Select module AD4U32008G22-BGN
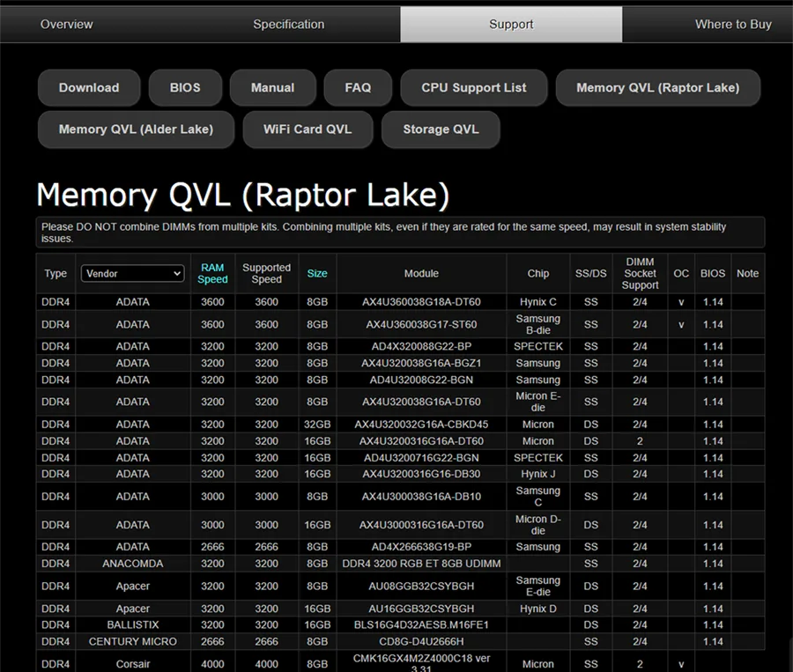The height and width of the screenshot is (672, 793). coord(421,380)
